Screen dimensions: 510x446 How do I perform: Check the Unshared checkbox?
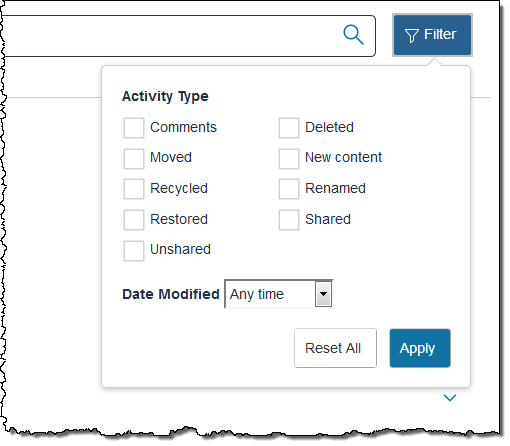click(x=134, y=251)
